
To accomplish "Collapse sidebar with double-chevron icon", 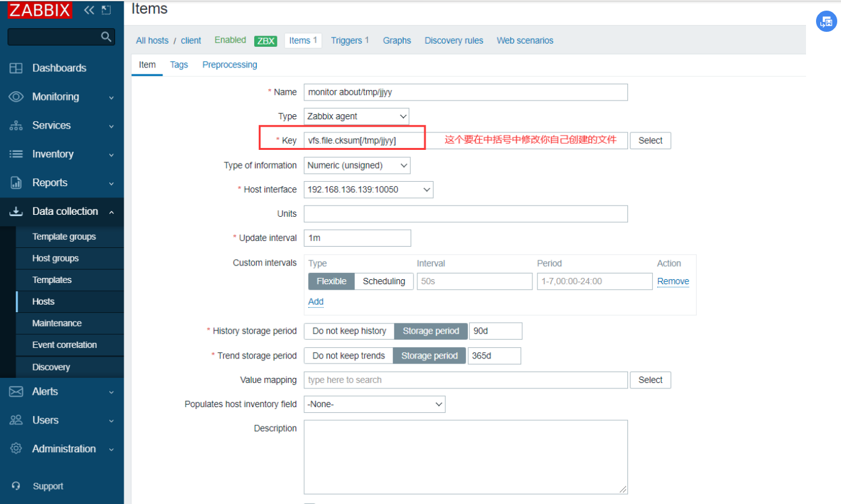I will click(89, 10).
